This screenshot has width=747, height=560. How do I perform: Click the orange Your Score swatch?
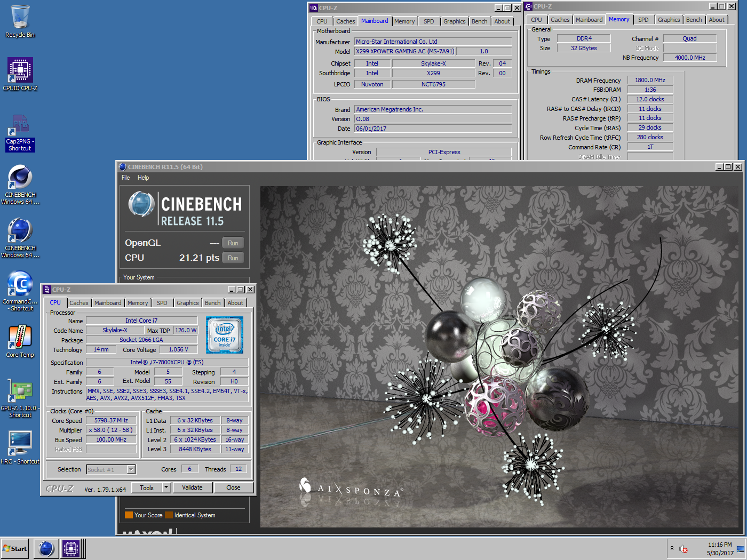(129, 515)
